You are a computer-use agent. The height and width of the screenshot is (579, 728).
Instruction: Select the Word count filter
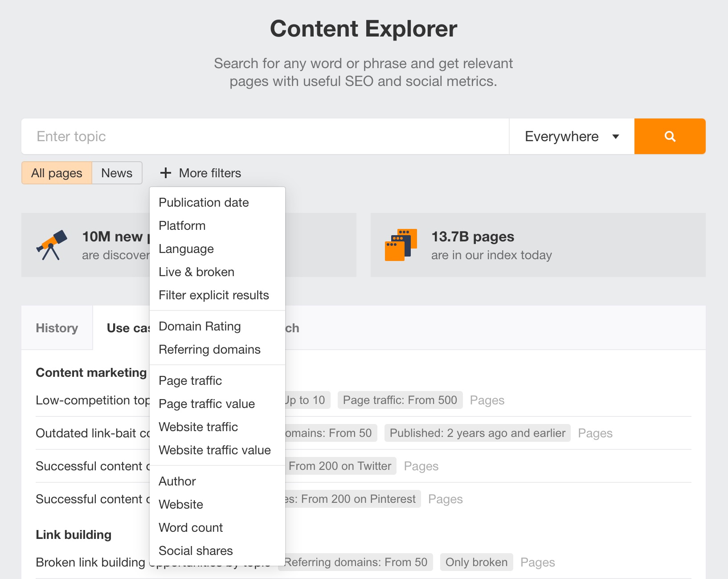click(x=190, y=527)
